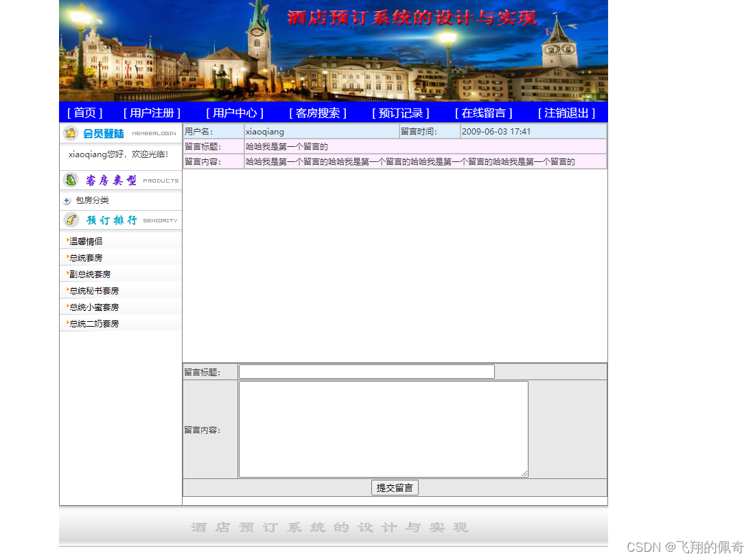Viewport: 755px width, 560px height.
Task: Choose 总统小蜜套房 in the ranking list
Action: point(94,307)
